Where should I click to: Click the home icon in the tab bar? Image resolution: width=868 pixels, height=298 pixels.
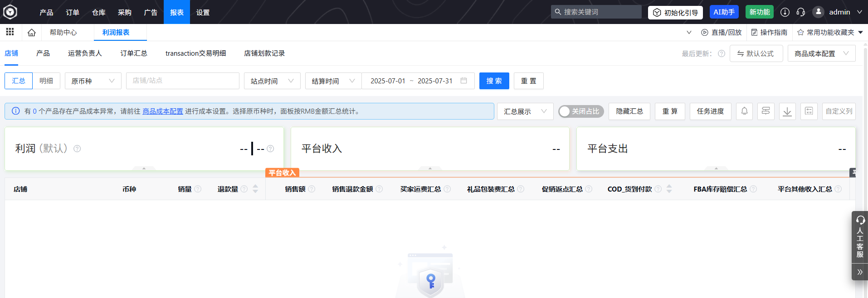(31, 33)
